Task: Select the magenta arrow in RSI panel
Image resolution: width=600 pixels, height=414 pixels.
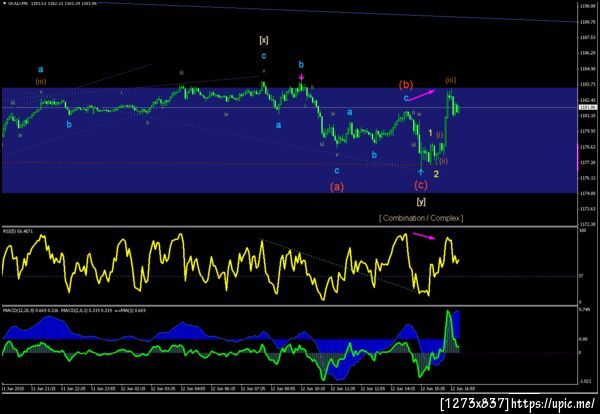Action: tap(424, 236)
